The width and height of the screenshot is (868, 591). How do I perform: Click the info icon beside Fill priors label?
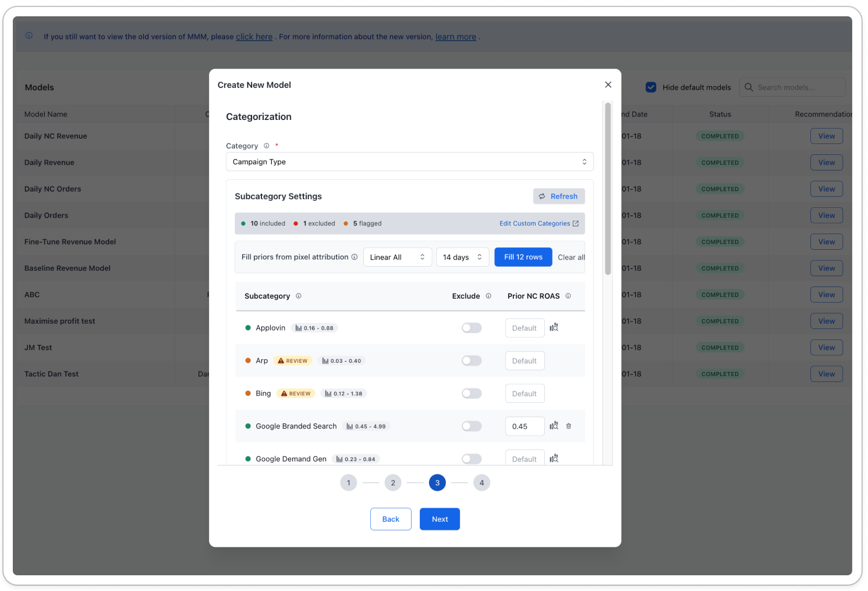coord(355,257)
